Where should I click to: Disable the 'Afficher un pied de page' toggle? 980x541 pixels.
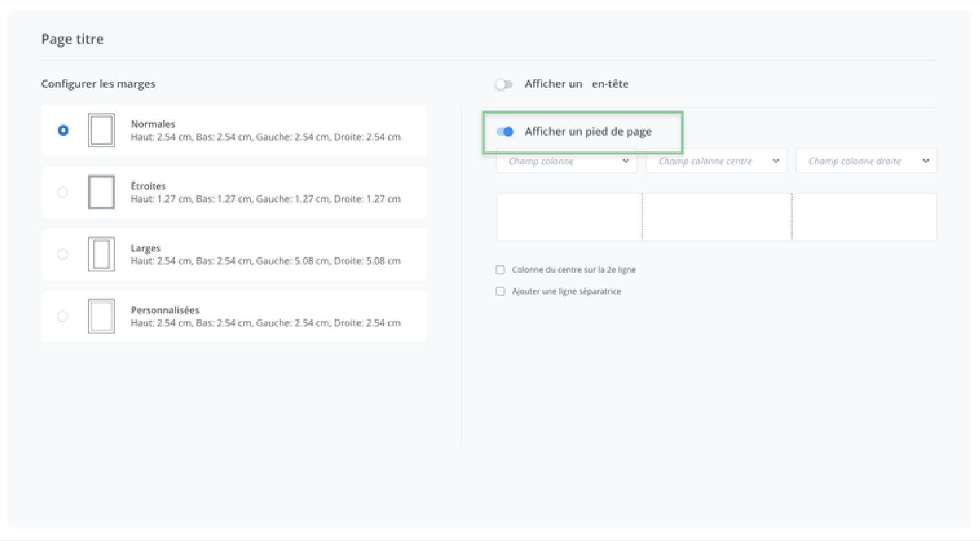click(x=505, y=132)
